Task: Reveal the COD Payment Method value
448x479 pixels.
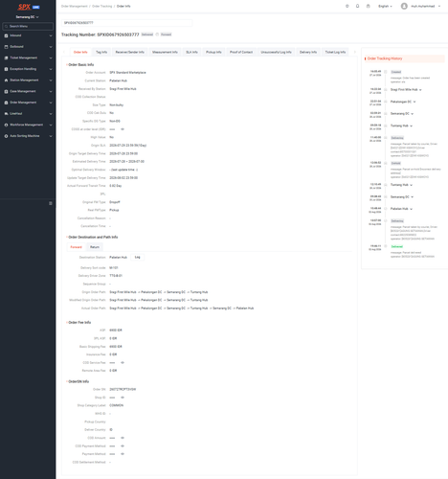Action: [x=123, y=446]
